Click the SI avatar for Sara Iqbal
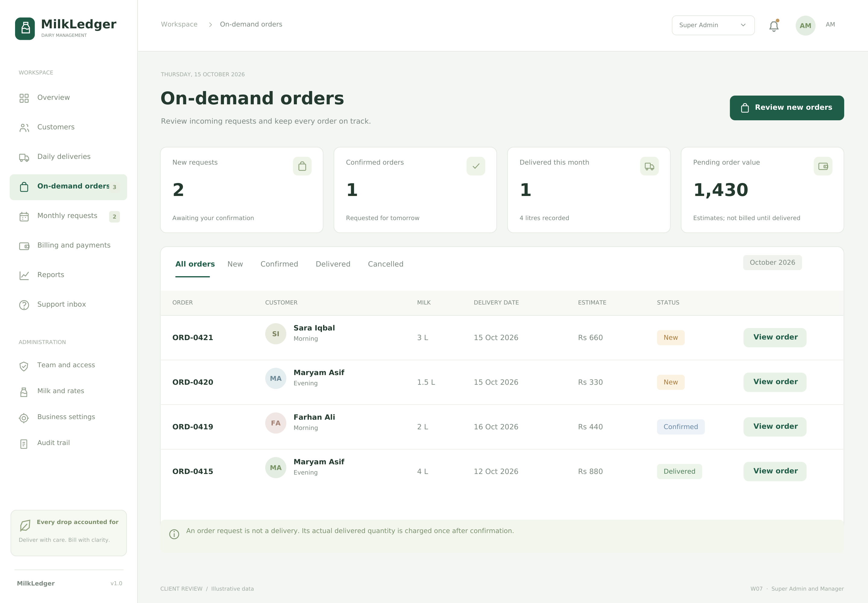The height and width of the screenshot is (603, 868). 275,334
